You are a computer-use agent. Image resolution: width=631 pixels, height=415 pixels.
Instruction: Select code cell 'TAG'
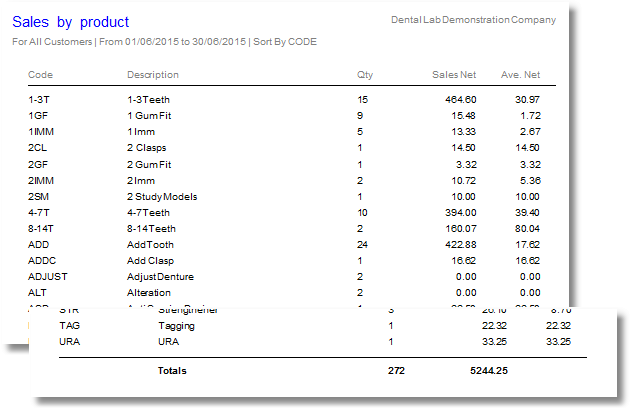tap(70, 326)
